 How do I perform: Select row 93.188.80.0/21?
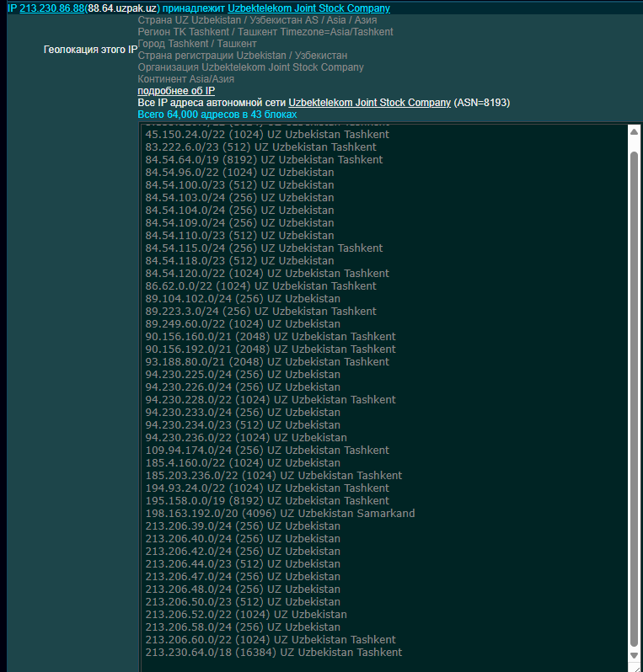(267, 362)
